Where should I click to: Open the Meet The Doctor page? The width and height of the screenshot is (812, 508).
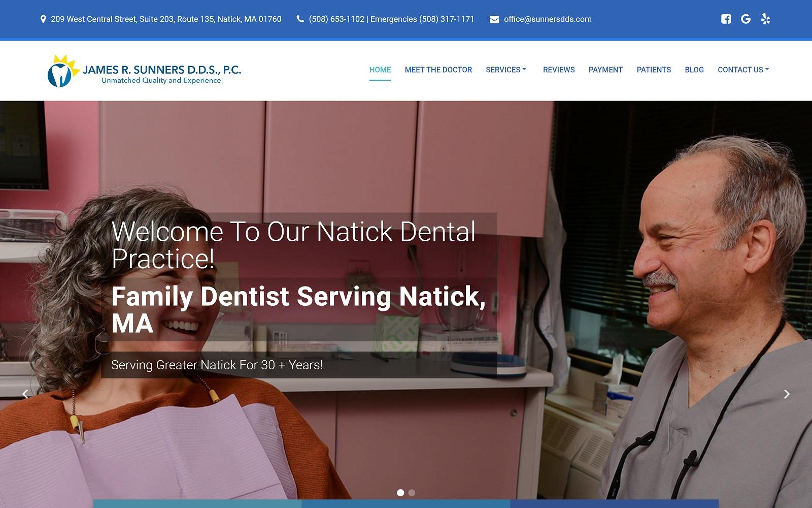tap(438, 70)
